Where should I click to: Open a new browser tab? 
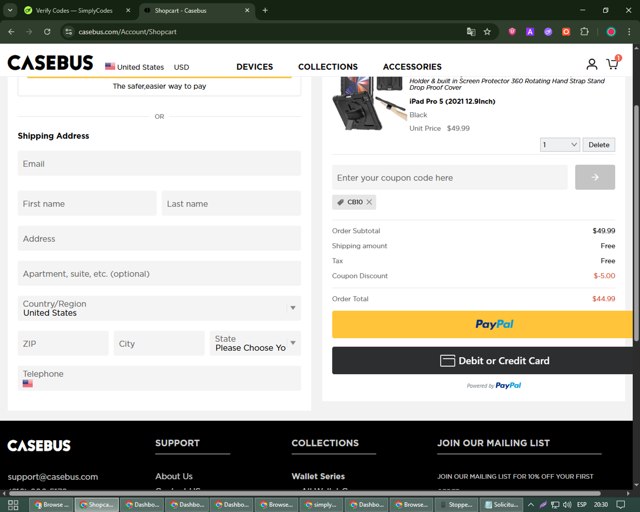pyautogui.click(x=265, y=11)
